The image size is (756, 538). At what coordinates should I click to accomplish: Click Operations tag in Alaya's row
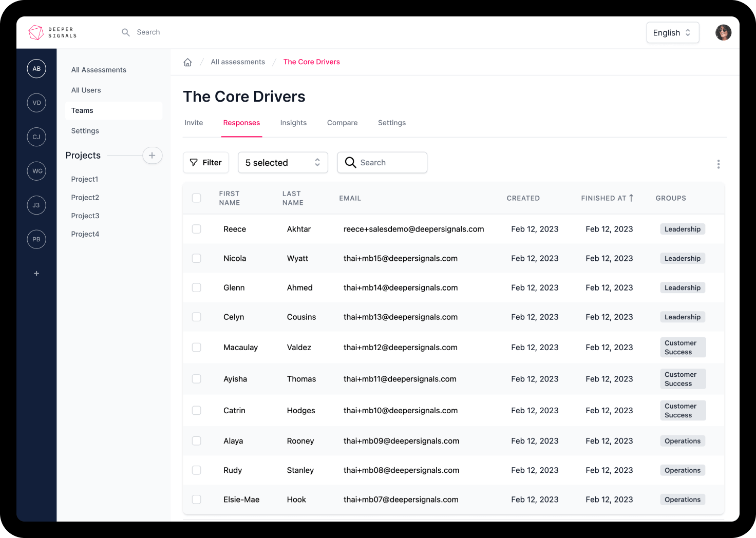[683, 441]
